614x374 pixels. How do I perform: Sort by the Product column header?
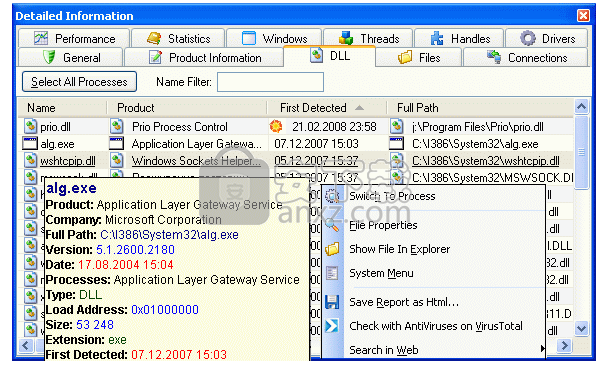coord(187,108)
